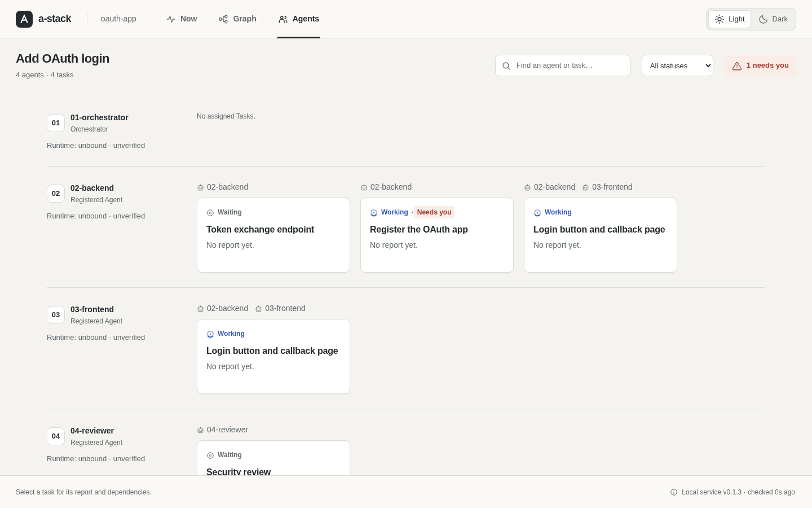This screenshot has height=508, width=812.
Task: Click the a-stack logo icon
Action: pos(24,19)
